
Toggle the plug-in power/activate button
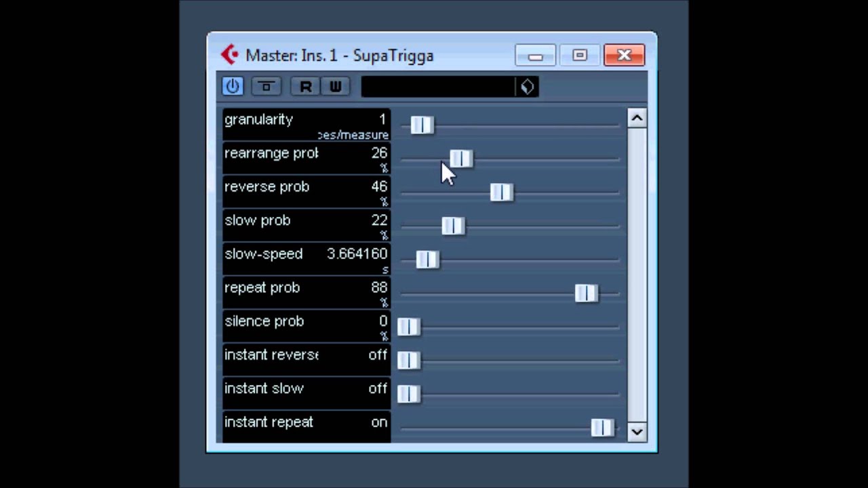pos(233,86)
